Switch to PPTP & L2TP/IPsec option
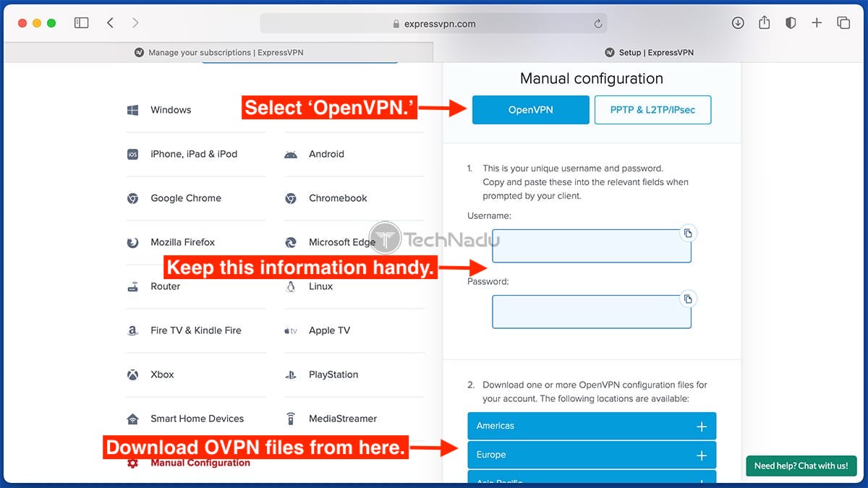The height and width of the screenshot is (488, 868). [652, 110]
